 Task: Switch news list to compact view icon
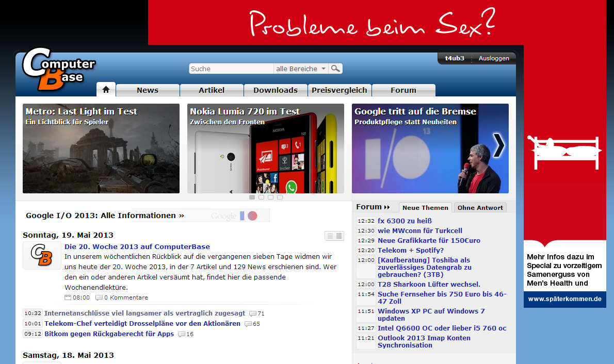point(330,236)
